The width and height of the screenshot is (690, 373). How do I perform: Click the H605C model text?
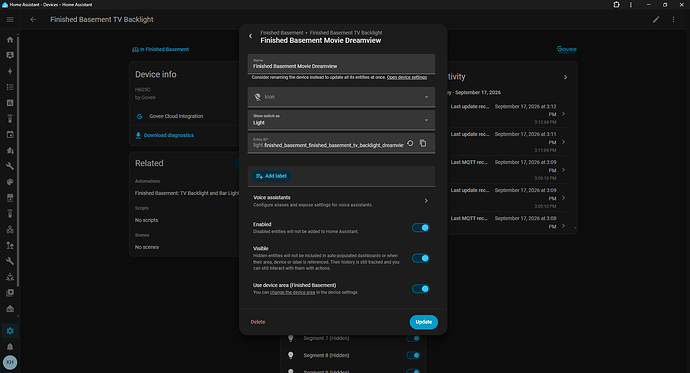[x=143, y=90]
